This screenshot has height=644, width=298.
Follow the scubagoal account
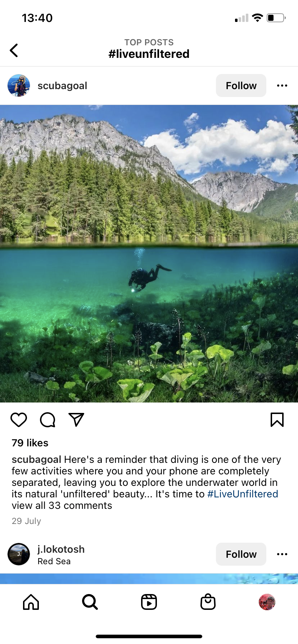241,86
